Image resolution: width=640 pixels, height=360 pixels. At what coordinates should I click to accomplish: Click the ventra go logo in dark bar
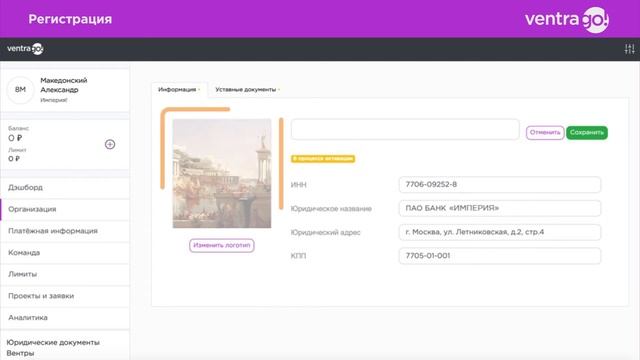[x=25, y=49]
